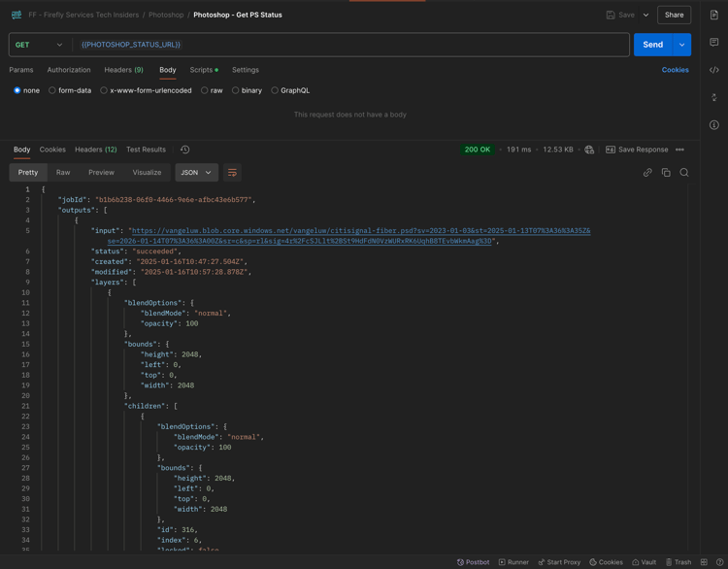The height and width of the screenshot is (569, 728).
Task: Open the GET method dropdown
Action: click(x=39, y=45)
